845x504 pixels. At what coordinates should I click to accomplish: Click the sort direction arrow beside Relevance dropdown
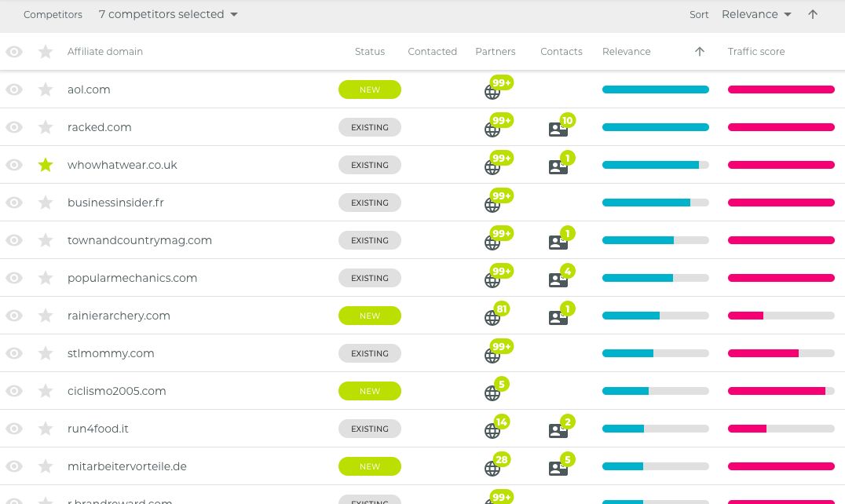click(813, 15)
